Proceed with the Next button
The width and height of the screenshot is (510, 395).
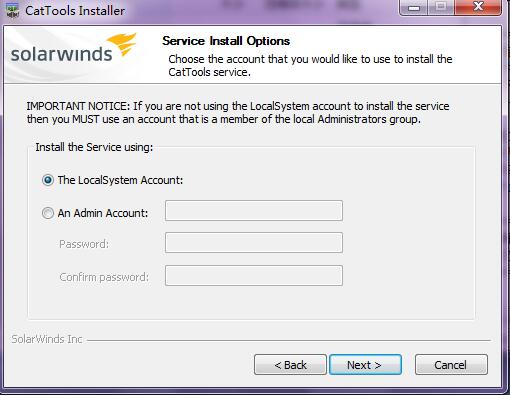point(365,365)
